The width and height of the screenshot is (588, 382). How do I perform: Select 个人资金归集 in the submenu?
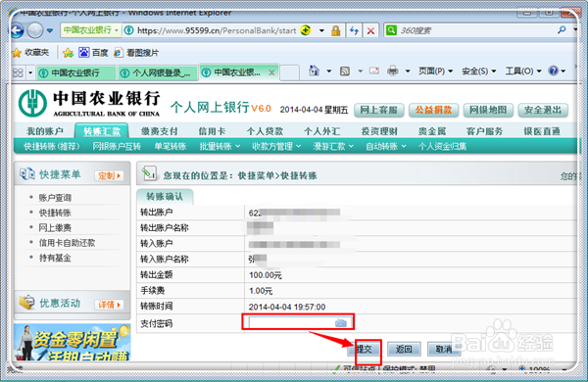point(443,146)
